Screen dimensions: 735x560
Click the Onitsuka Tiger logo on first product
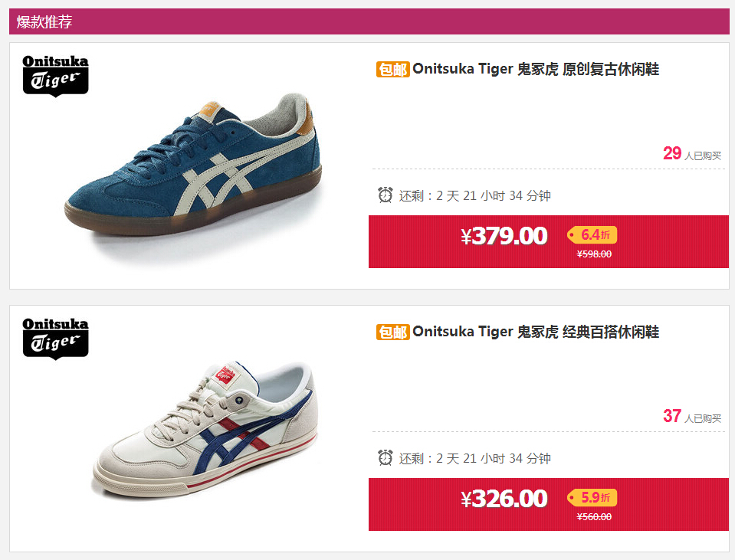click(55, 76)
